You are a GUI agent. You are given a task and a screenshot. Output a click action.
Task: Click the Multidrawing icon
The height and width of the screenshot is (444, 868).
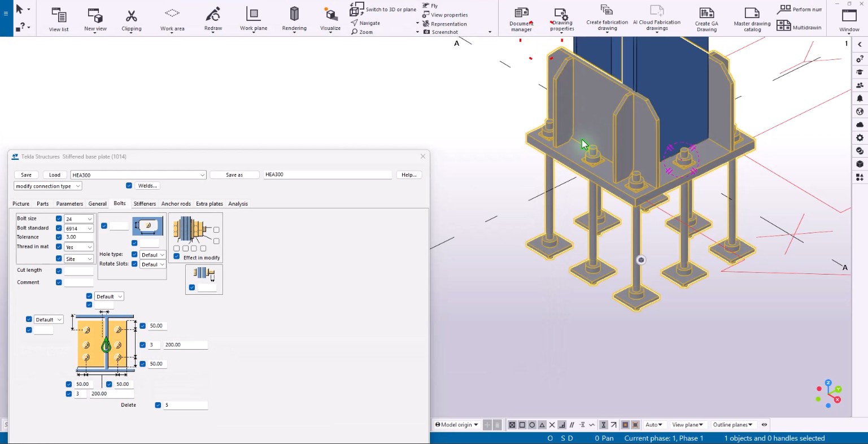(x=783, y=26)
